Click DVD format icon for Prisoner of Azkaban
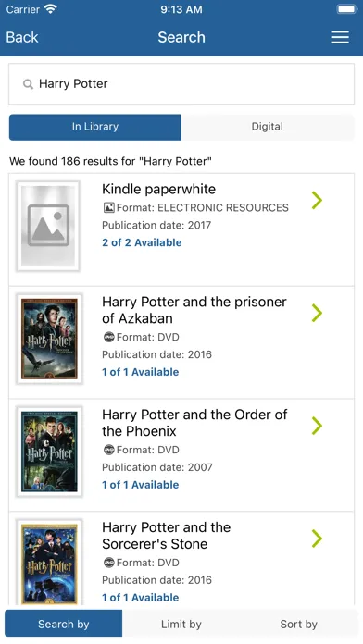 coord(108,337)
